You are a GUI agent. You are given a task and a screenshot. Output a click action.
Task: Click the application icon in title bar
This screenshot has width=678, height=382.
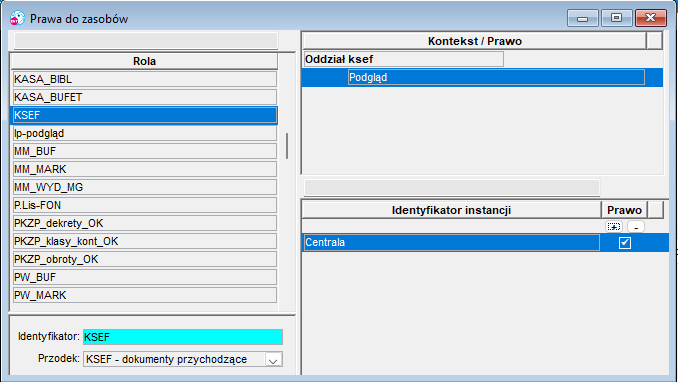[x=17, y=18]
